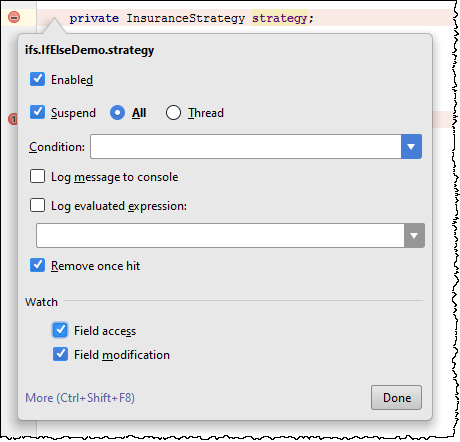
Task: Choose the Thread radio button
Action: tap(173, 113)
